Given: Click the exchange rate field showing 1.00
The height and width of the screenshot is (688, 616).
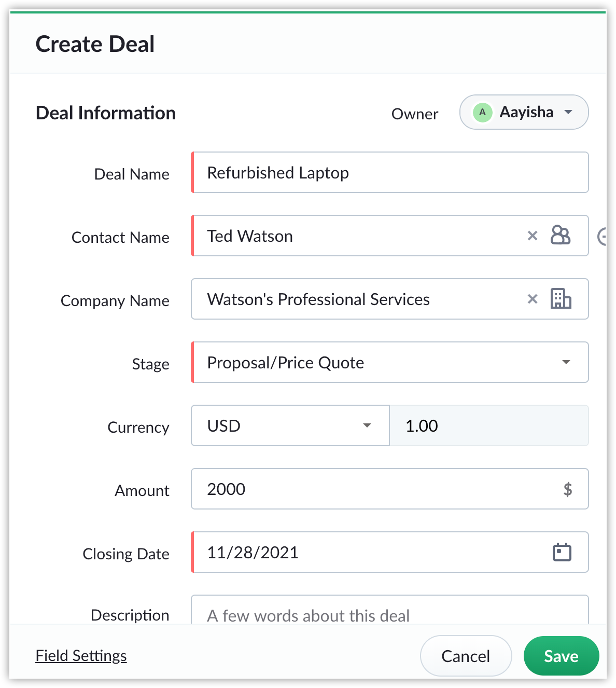Looking at the screenshot, I should tap(489, 425).
